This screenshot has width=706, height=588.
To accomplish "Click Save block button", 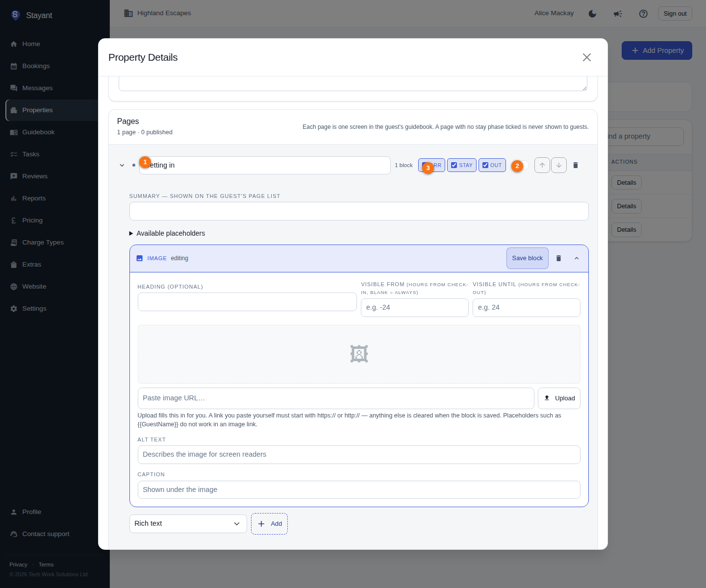I will 528,258.
